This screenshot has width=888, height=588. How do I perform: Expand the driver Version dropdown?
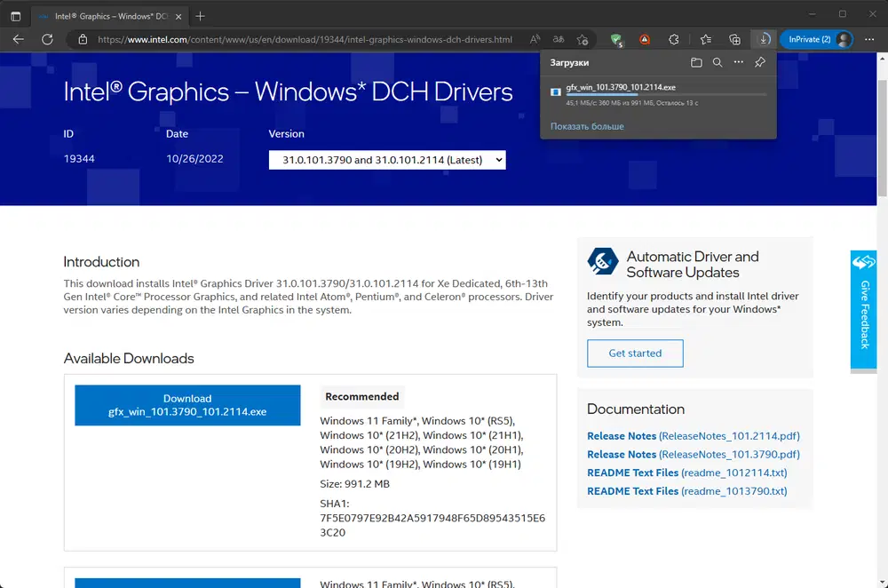[387, 160]
